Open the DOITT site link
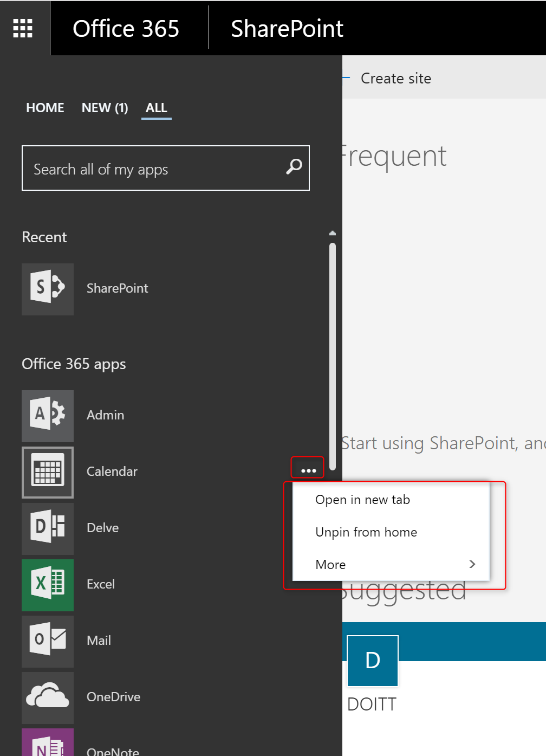 coord(372,705)
